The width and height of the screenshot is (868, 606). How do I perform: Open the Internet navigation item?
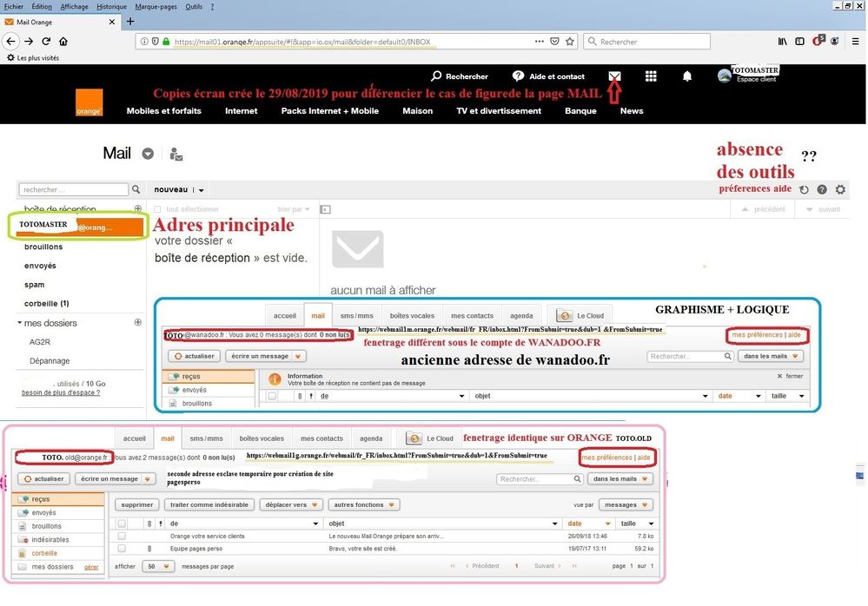(x=242, y=110)
